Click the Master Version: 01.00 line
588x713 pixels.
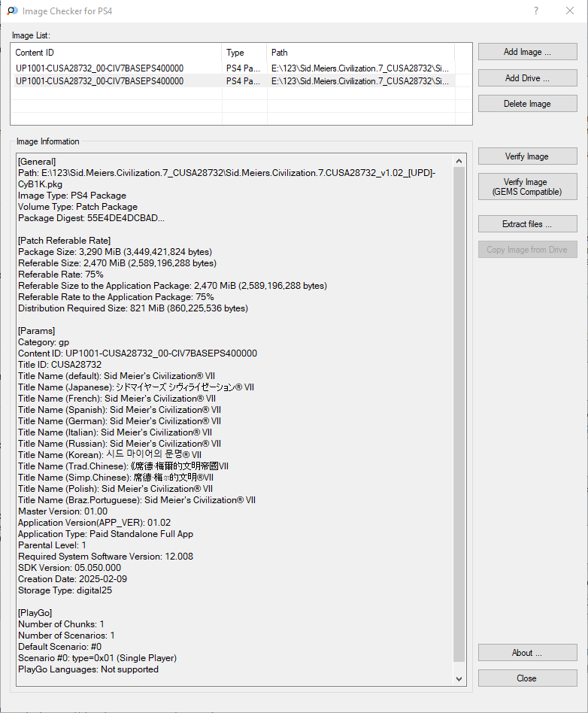(x=62, y=511)
